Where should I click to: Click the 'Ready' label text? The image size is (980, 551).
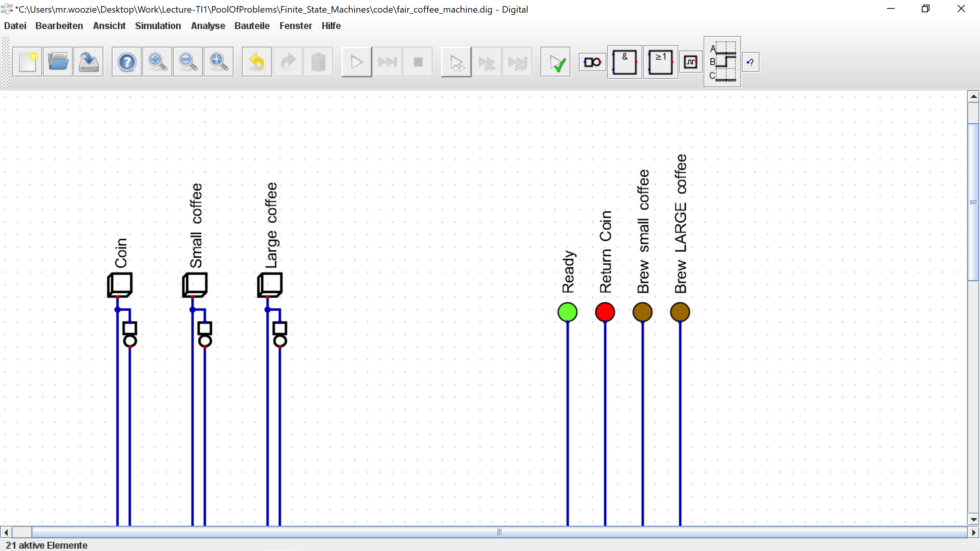pyautogui.click(x=568, y=272)
